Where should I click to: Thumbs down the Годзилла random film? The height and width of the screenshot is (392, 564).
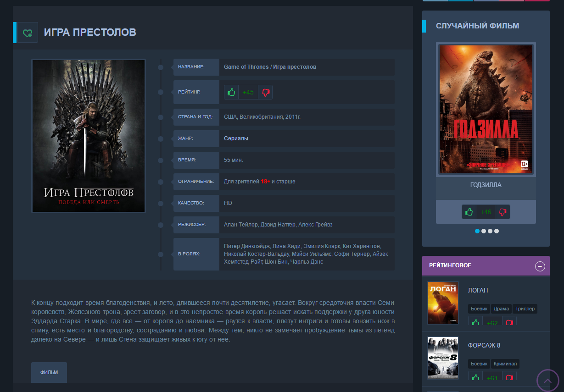(x=503, y=212)
